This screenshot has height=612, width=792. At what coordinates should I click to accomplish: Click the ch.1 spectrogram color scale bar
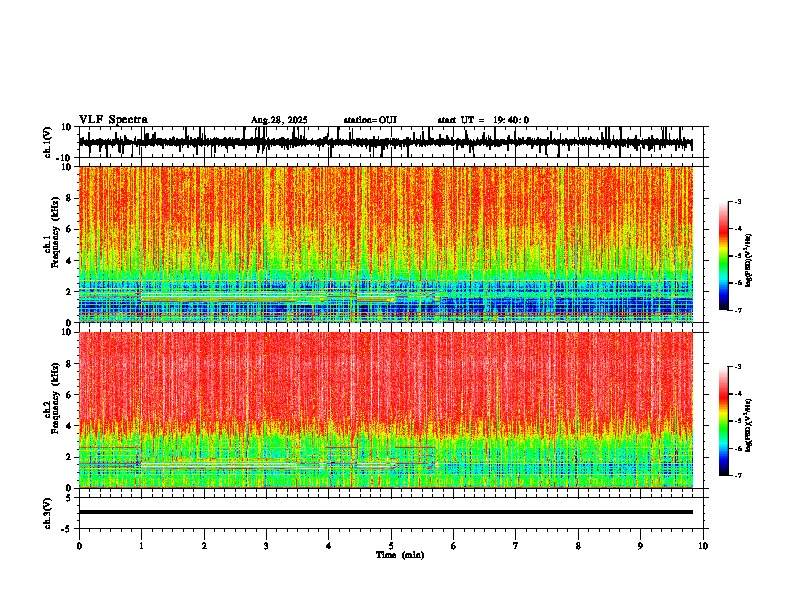pyautogui.click(x=723, y=256)
